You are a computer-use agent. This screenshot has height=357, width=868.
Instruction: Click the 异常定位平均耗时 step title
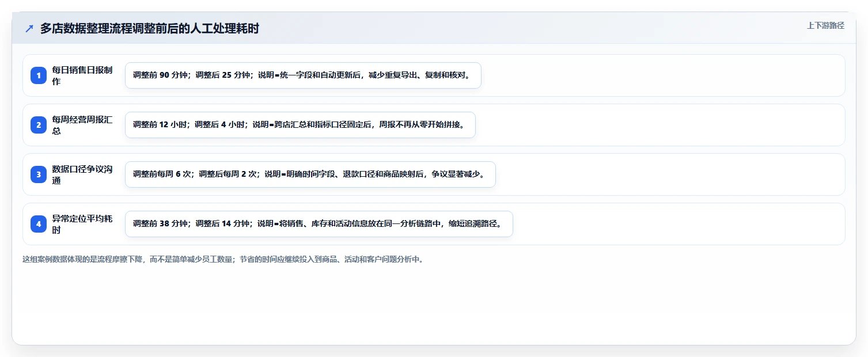point(82,224)
